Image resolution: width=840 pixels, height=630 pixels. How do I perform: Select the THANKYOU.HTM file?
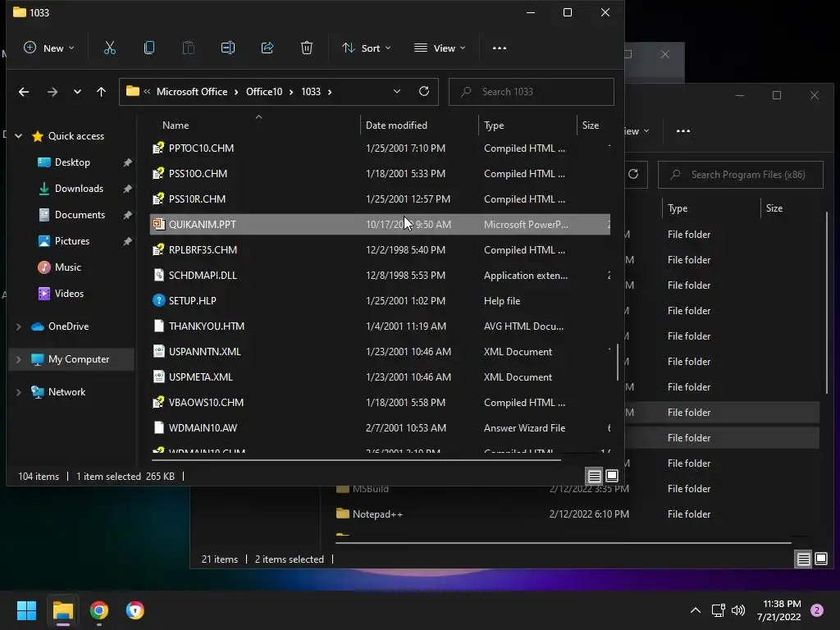[380, 326]
